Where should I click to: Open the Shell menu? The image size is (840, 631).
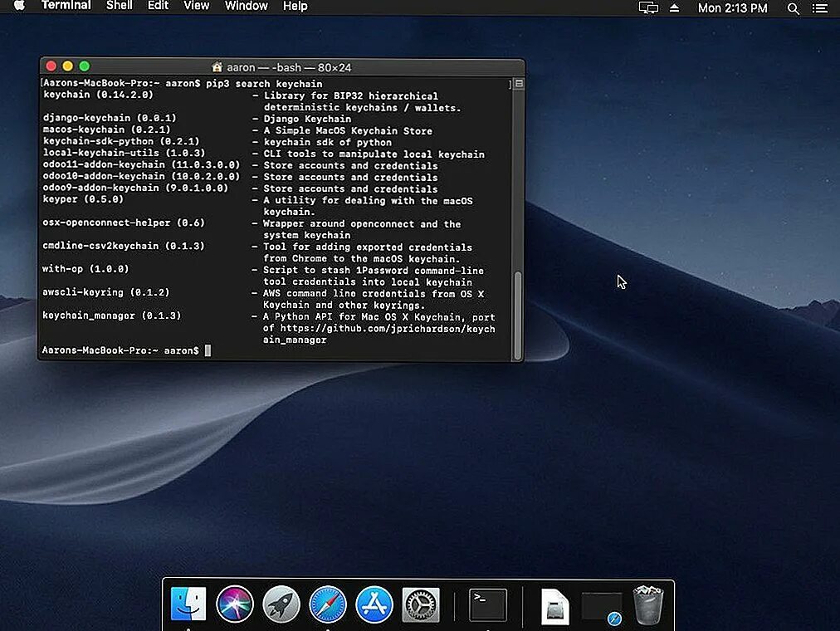[119, 7]
